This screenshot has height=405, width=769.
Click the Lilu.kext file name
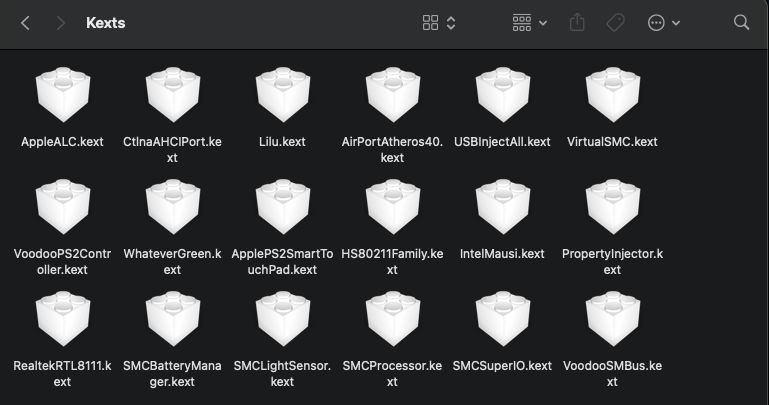coord(282,142)
